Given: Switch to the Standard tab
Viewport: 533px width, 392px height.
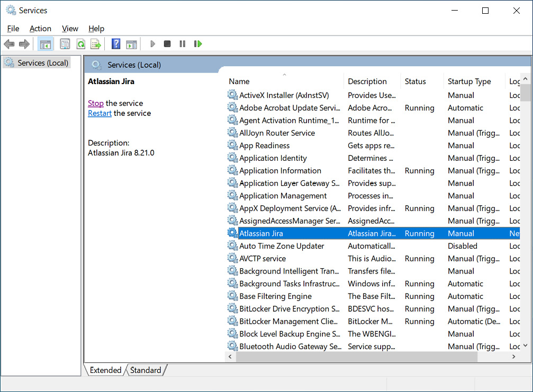Looking at the screenshot, I should [146, 370].
